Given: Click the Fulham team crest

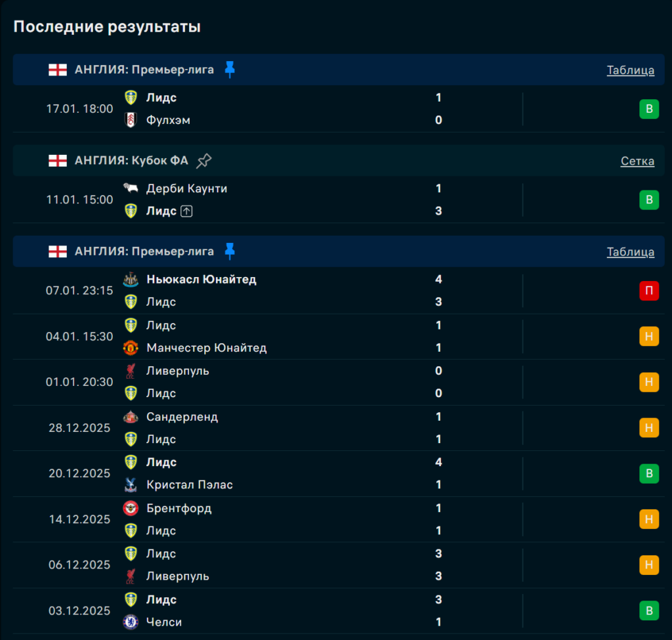Looking at the screenshot, I should coord(131,120).
